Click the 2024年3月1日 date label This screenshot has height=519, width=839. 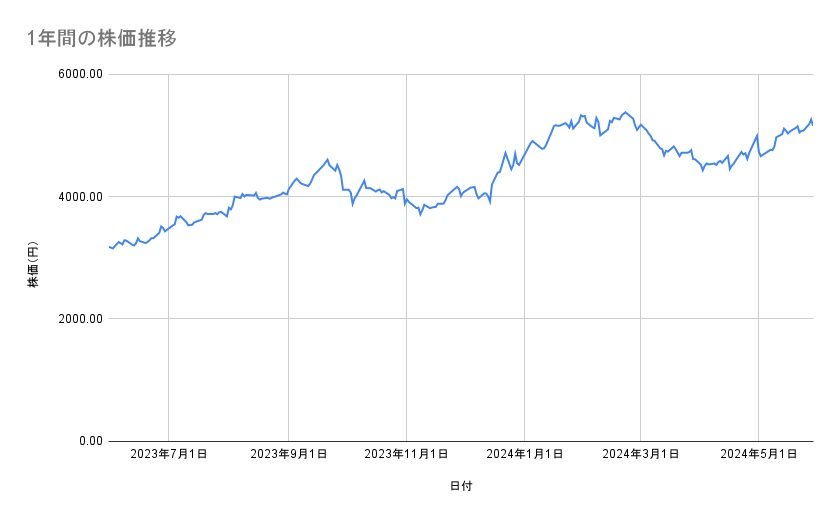click(x=641, y=454)
